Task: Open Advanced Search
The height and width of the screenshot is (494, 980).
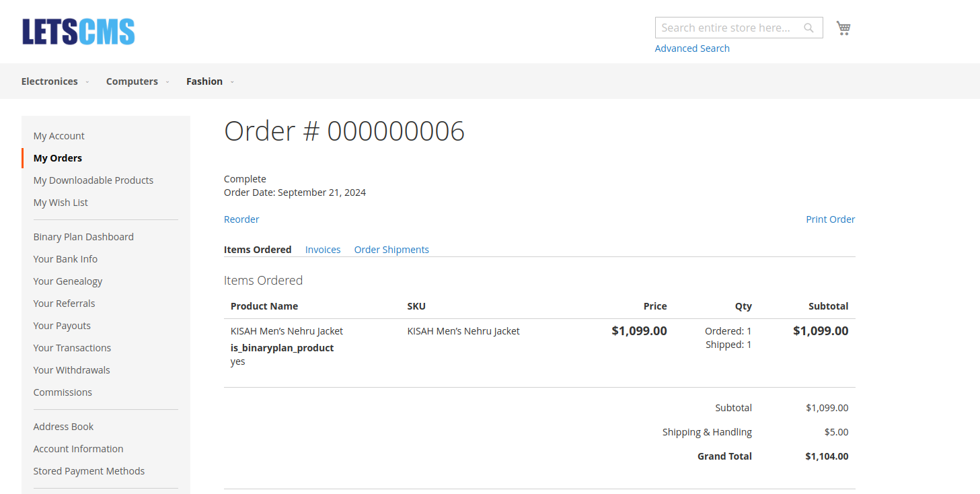Action: pyautogui.click(x=692, y=48)
